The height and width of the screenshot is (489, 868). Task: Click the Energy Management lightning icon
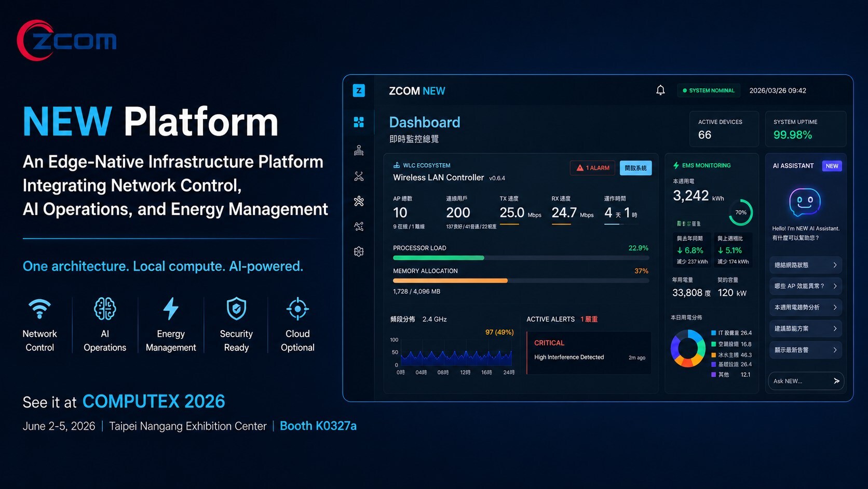coord(171,309)
